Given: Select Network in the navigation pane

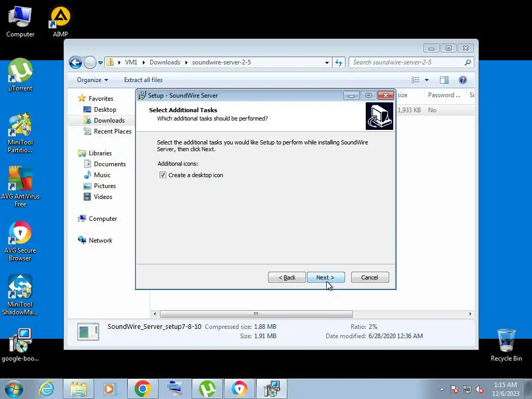Looking at the screenshot, I should (x=100, y=241).
